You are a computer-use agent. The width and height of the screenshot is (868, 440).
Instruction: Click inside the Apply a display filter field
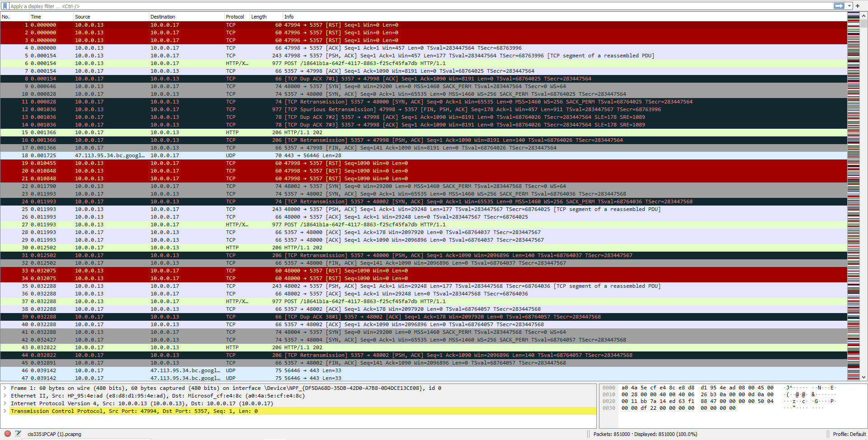click(x=181, y=6)
